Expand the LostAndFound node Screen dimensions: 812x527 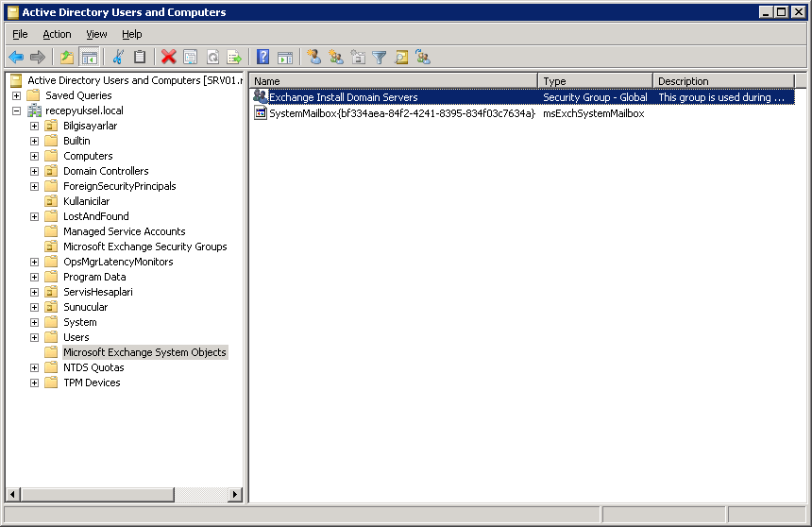click(34, 216)
